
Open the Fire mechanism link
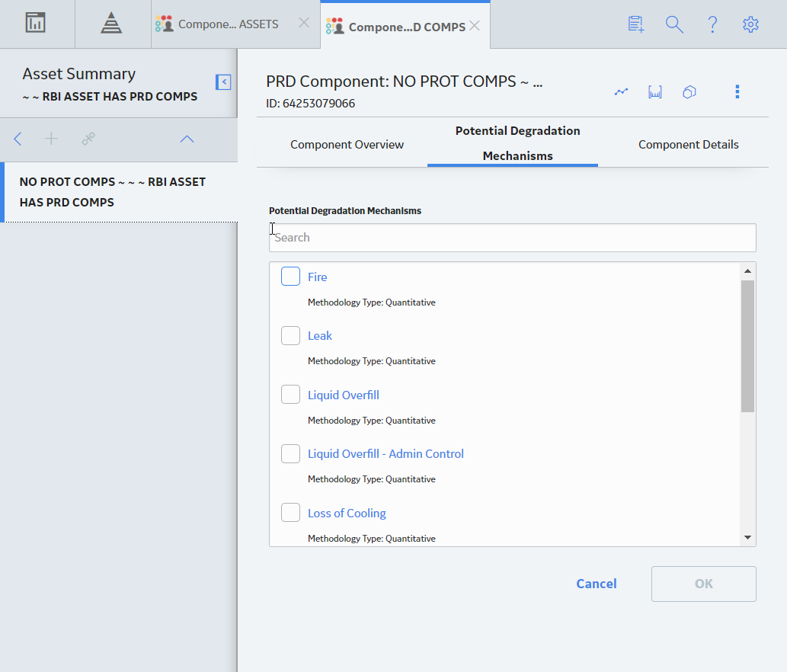(x=317, y=277)
